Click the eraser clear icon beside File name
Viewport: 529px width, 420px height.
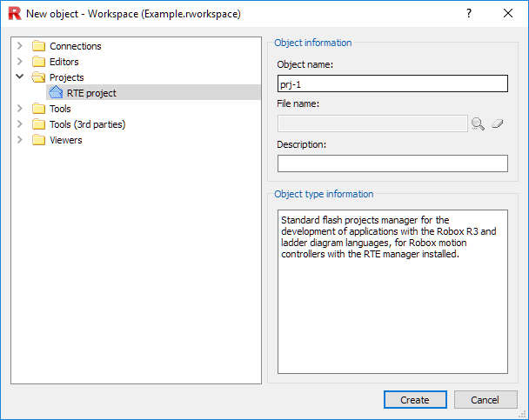click(498, 123)
